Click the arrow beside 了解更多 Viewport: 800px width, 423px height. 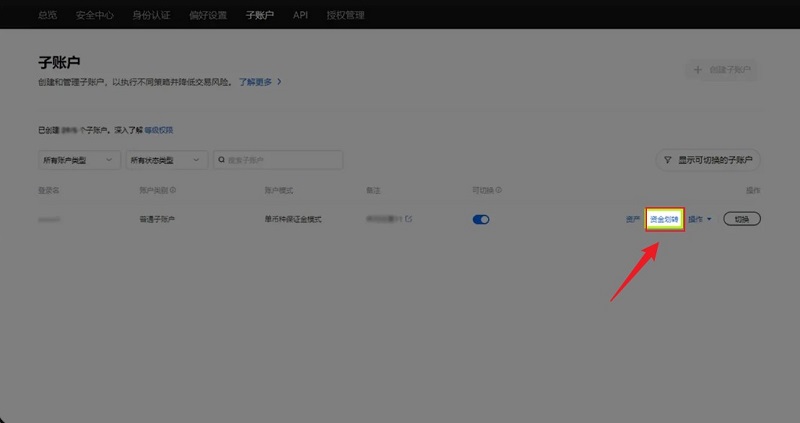279,82
